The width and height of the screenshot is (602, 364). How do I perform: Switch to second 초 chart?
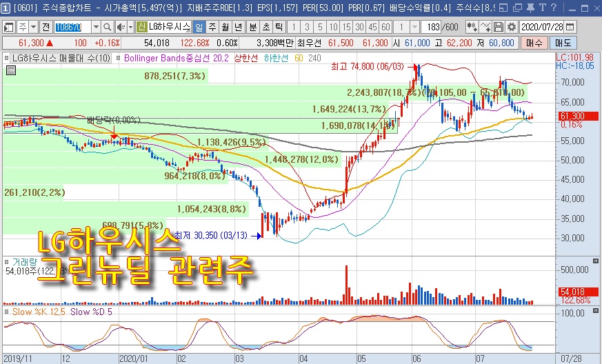click(266, 28)
